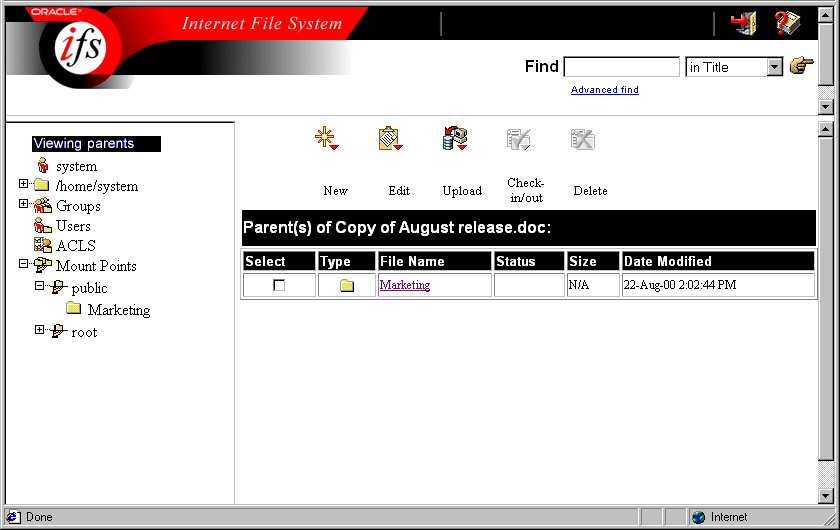Collapse the public node
The image size is (840, 530).
point(39,286)
